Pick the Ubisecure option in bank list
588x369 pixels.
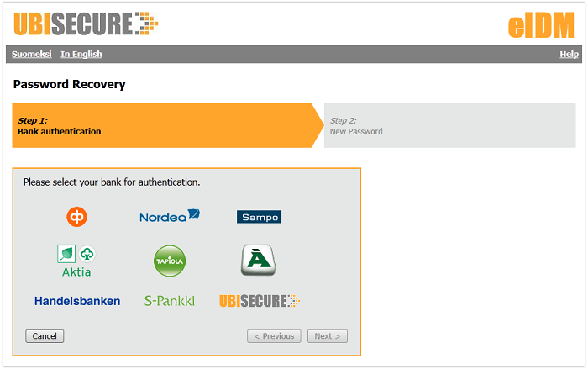pyautogui.click(x=260, y=301)
